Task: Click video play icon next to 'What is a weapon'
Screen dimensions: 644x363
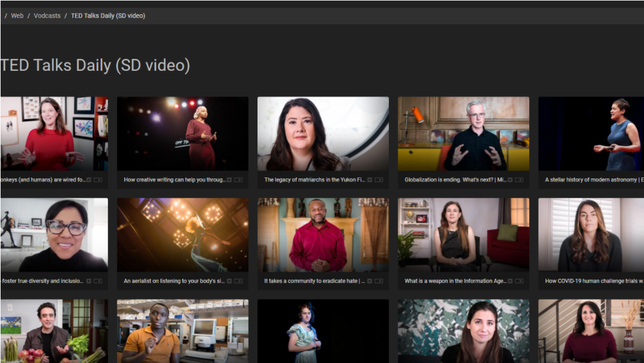Action: 519,281
